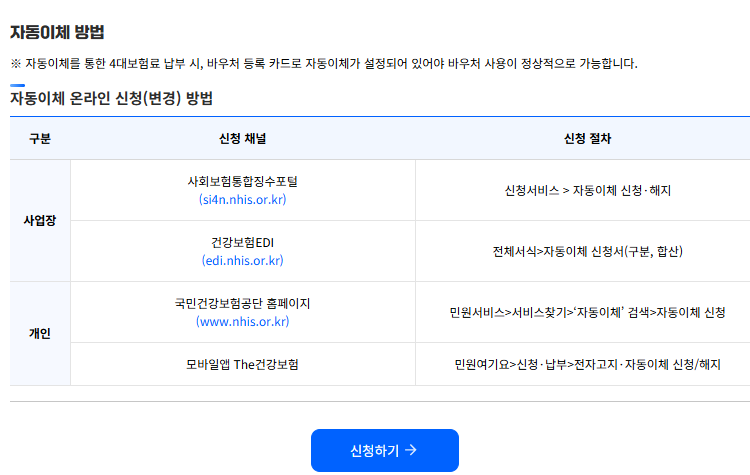Click the arrow icon inside 신청하기
750x475 pixels.
tap(411, 451)
